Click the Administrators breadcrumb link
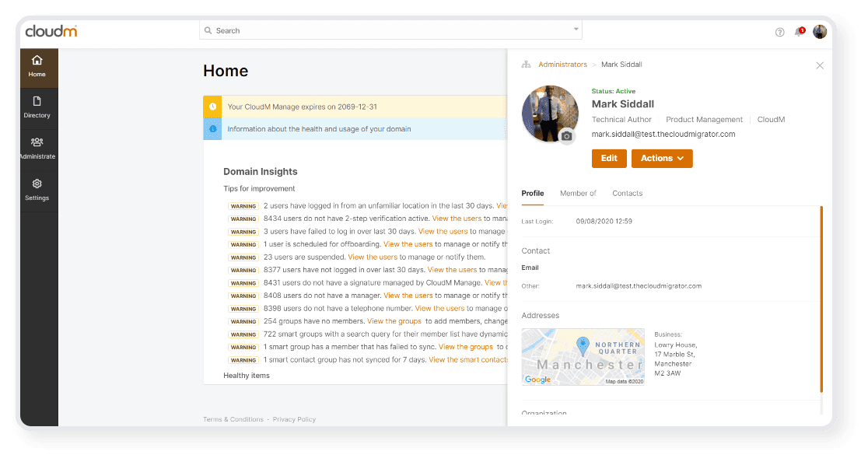868x462 pixels. [x=562, y=65]
